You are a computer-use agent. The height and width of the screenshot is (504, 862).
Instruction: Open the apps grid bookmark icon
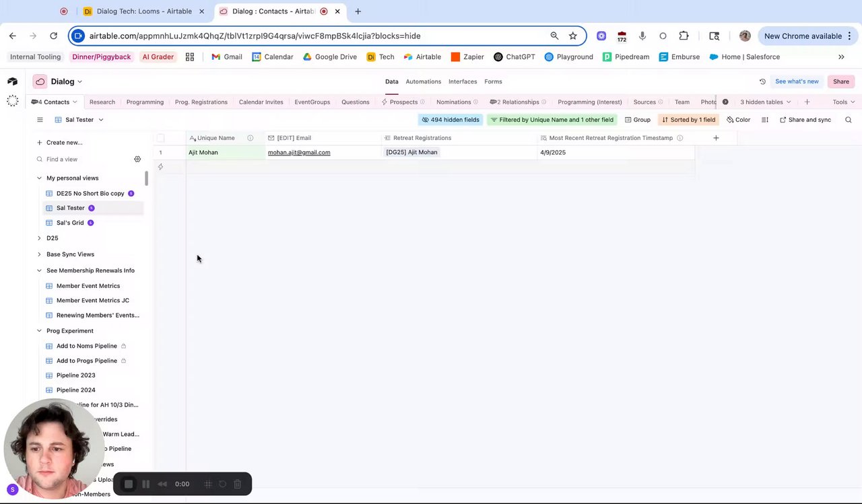(190, 57)
